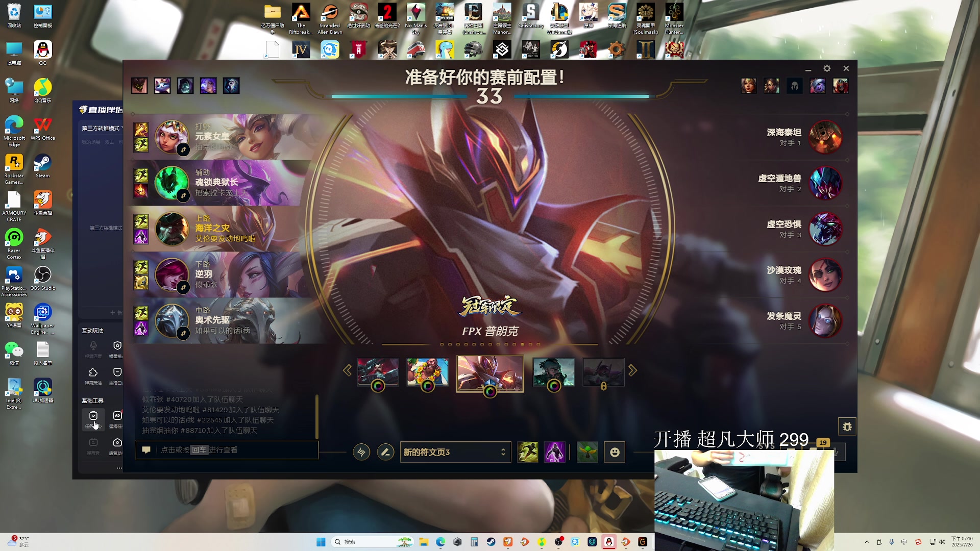Viewport: 980px width, 551px height.
Task: Open Satisfactory desktop shortcut
Action: [x=531, y=16]
